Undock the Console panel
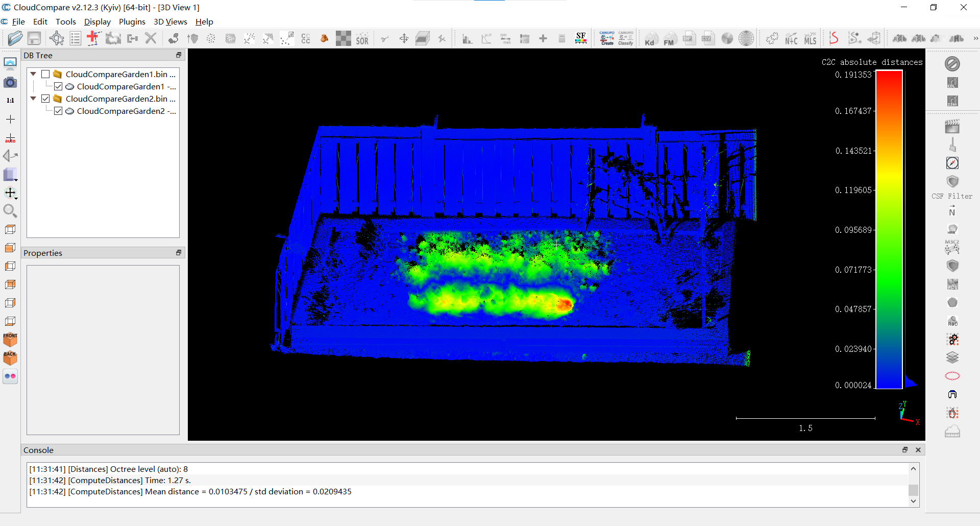The width and height of the screenshot is (980, 526). (x=905, y=450)
